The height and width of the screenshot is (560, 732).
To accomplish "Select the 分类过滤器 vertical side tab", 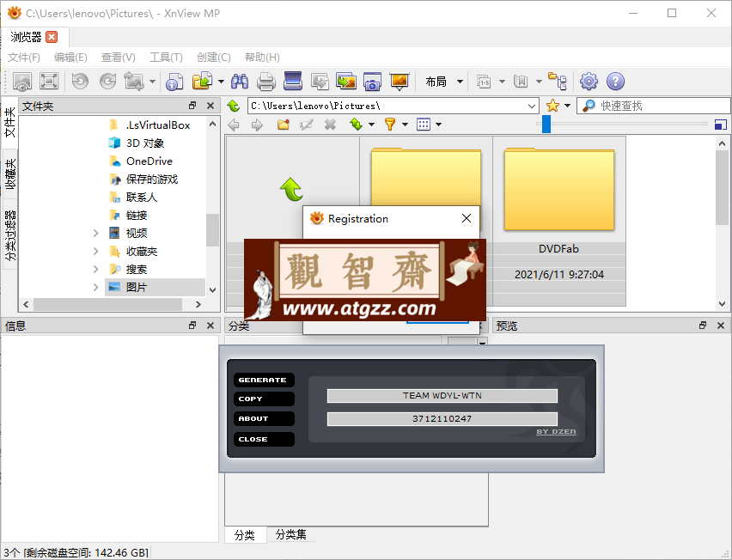I will pyautogui.click(x=9, y=234).
